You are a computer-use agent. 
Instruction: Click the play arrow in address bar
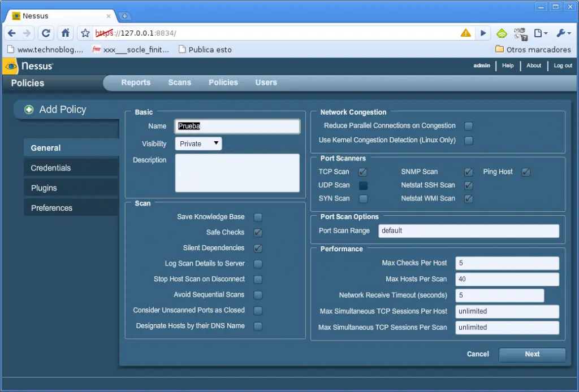pos(483,33)
